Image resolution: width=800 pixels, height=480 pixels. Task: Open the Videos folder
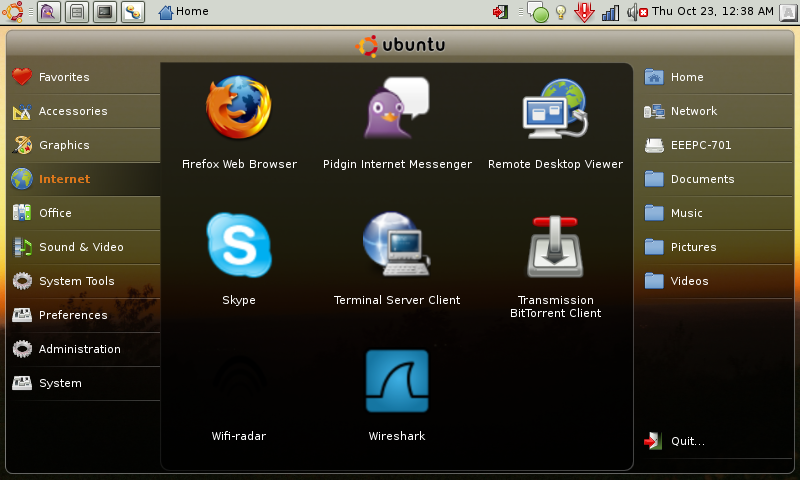click(x=717, y=281)
